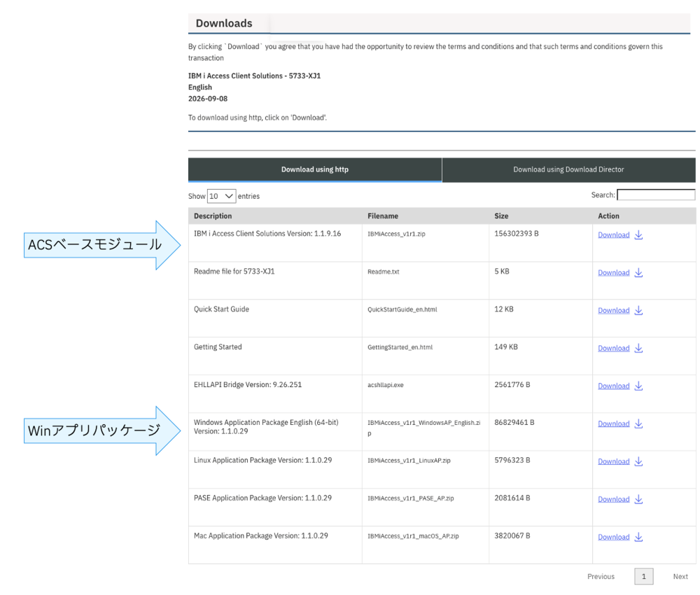Click download arrow icon for IBMiAccess_v1r1.zip
This screenshot has width=700, height=595.
point(638,234)
